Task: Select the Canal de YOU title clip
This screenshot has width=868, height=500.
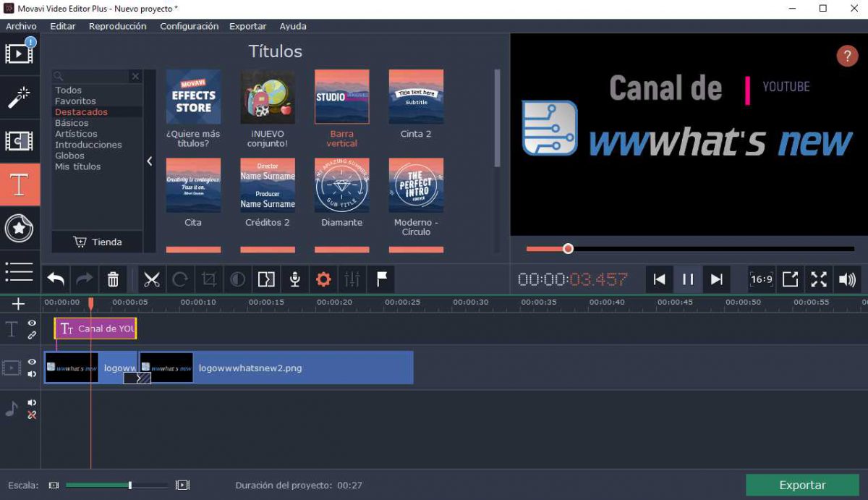Action: click(95, 329)
